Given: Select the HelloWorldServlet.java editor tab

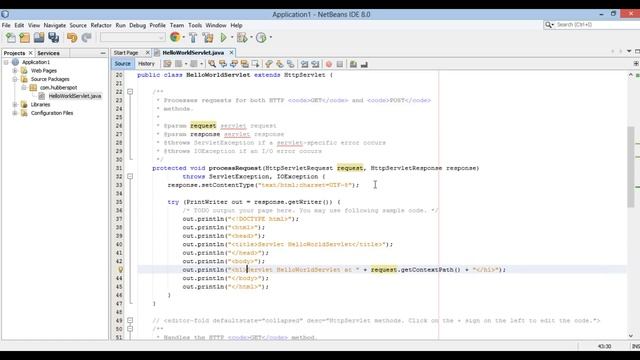Looking at the screenshot, I should (x=193, y=53).
